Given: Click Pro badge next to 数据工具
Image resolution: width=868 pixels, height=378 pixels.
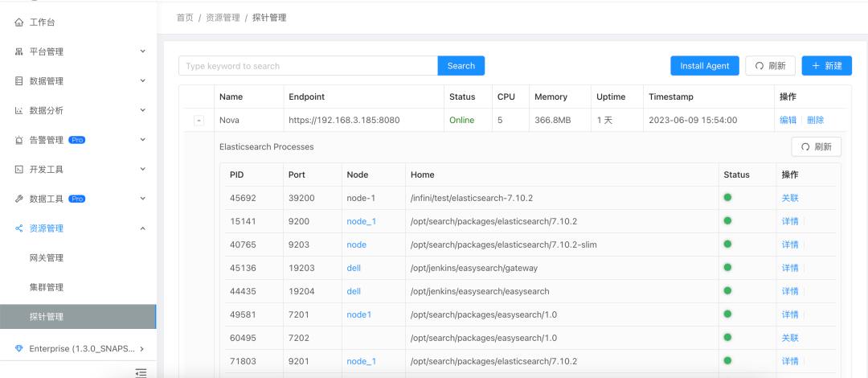Looking at the screenshot, I should pos(77,199).
